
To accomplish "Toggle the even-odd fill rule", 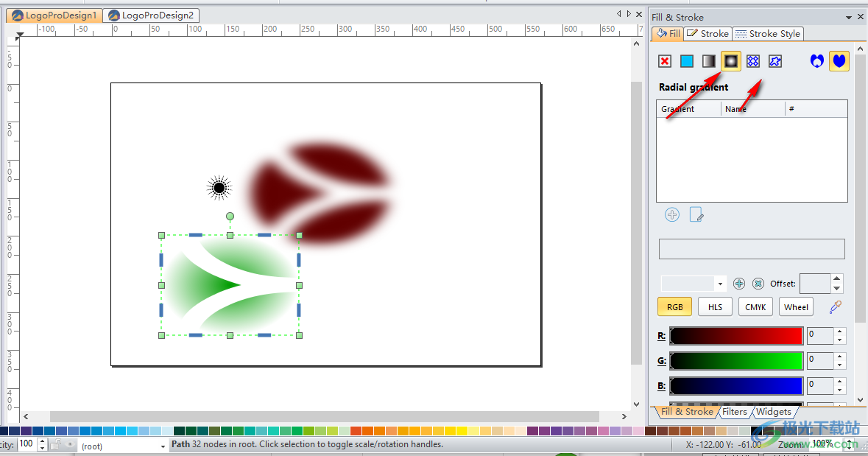I will click(x=816, y=61).
